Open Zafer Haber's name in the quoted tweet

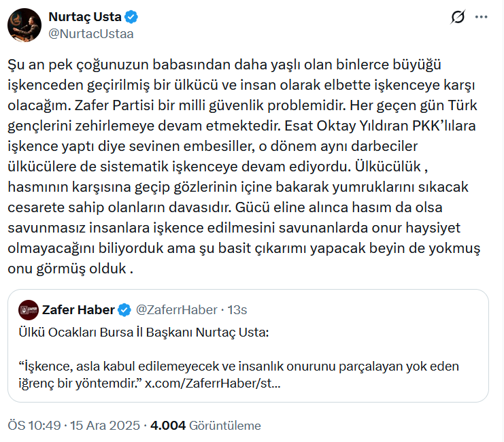pyautogui.click(x=78, y=310)
